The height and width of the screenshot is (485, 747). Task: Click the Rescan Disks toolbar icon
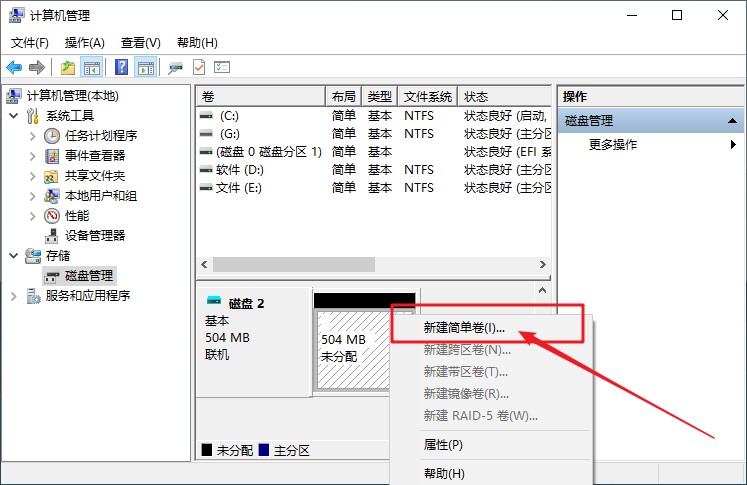(x=176, y=67)
